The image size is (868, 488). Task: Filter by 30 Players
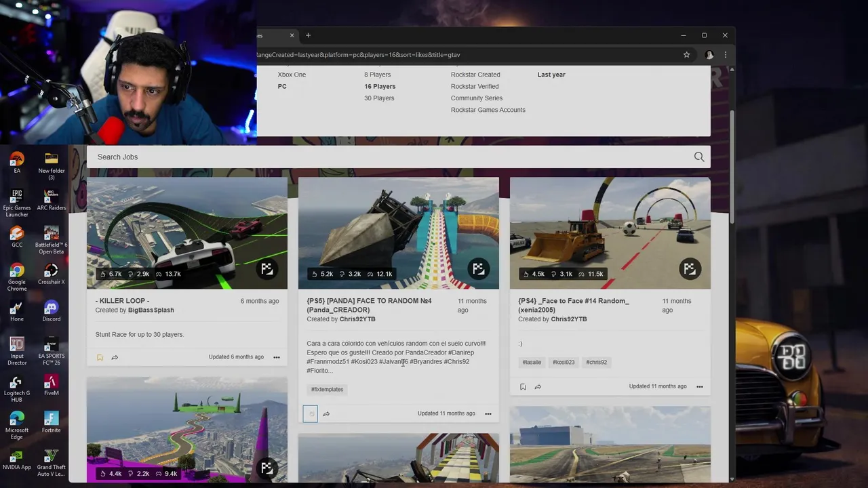click(379, 98)
